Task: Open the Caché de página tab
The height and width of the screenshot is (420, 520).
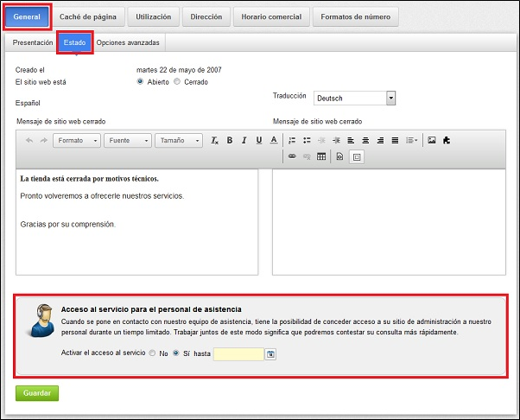Action: pyautogui.click(x=88, y=16)
